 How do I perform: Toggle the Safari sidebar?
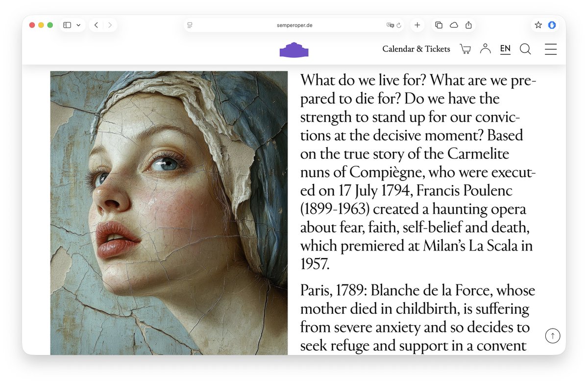coord(67,25)
